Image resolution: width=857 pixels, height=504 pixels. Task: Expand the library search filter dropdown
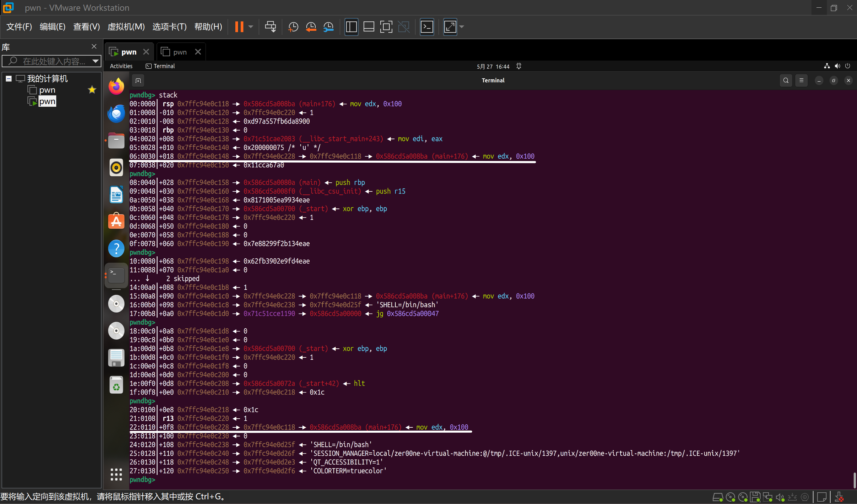[x=95, y=61]
